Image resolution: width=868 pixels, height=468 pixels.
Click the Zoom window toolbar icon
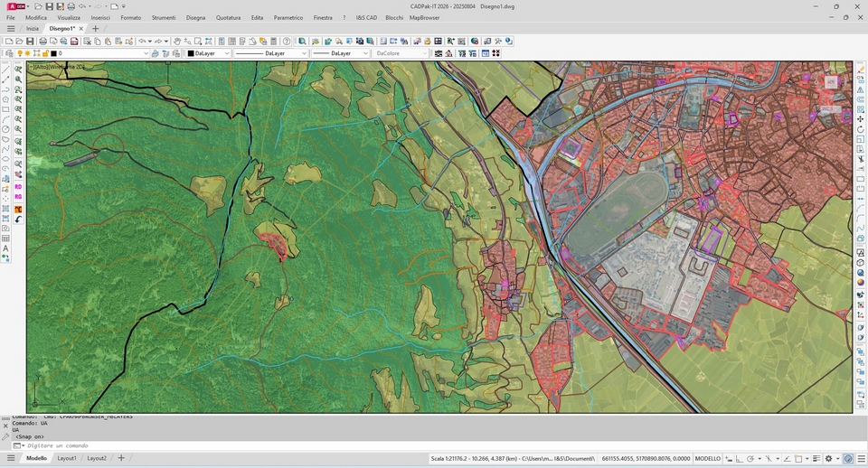point(198,41)
